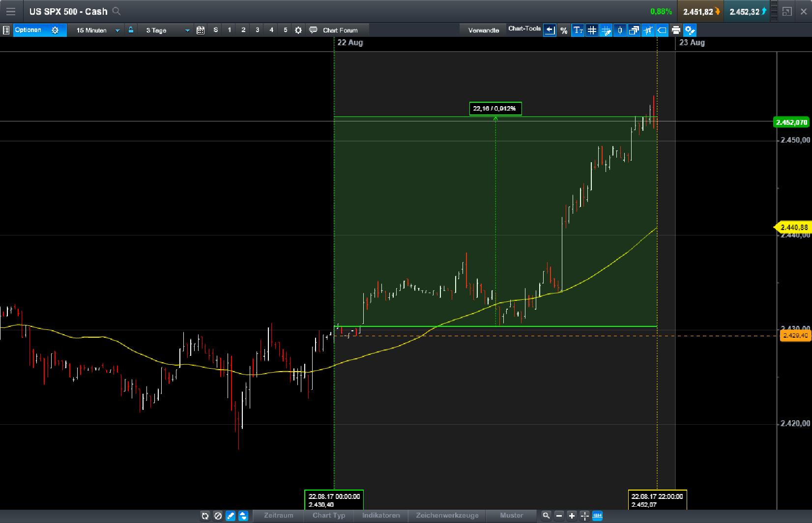Click the buy price 2.452,32

point(748,11)
